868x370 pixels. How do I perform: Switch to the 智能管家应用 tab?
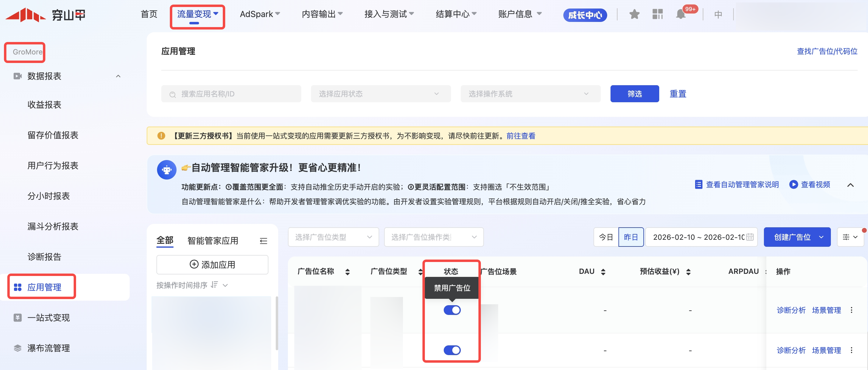pos(213,241)
